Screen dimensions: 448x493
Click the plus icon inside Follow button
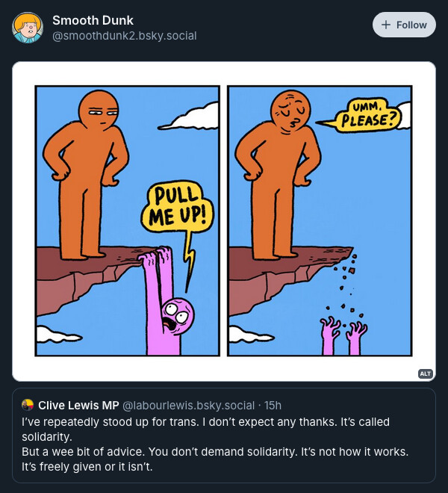pyautogui.click(x=386, y=25)
